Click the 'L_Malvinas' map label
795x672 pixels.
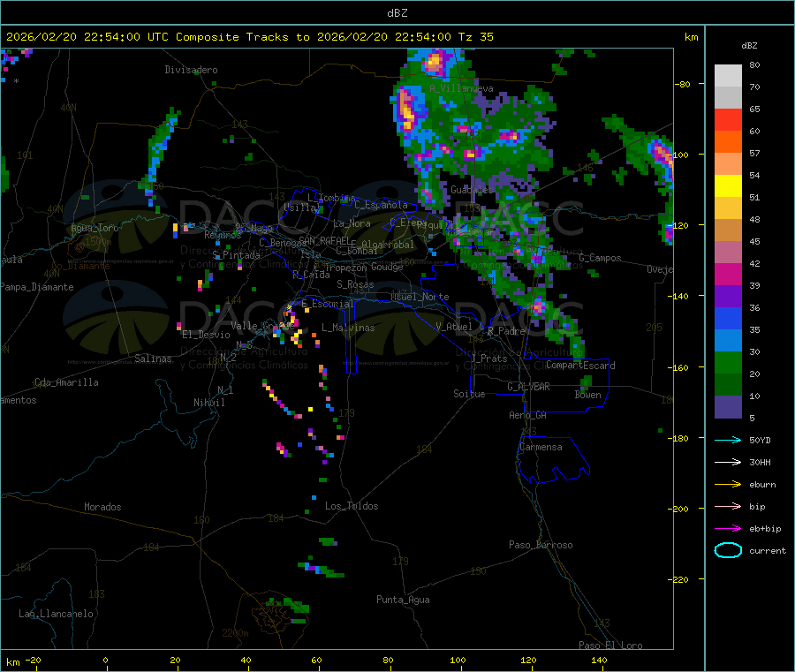point(348,328)
